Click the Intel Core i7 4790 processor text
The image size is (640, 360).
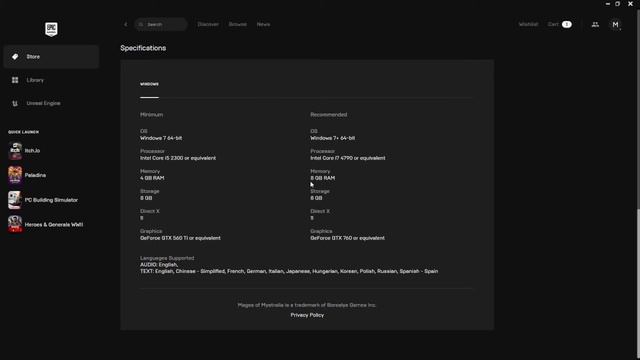pyautogui.click(x=348, y=158)
